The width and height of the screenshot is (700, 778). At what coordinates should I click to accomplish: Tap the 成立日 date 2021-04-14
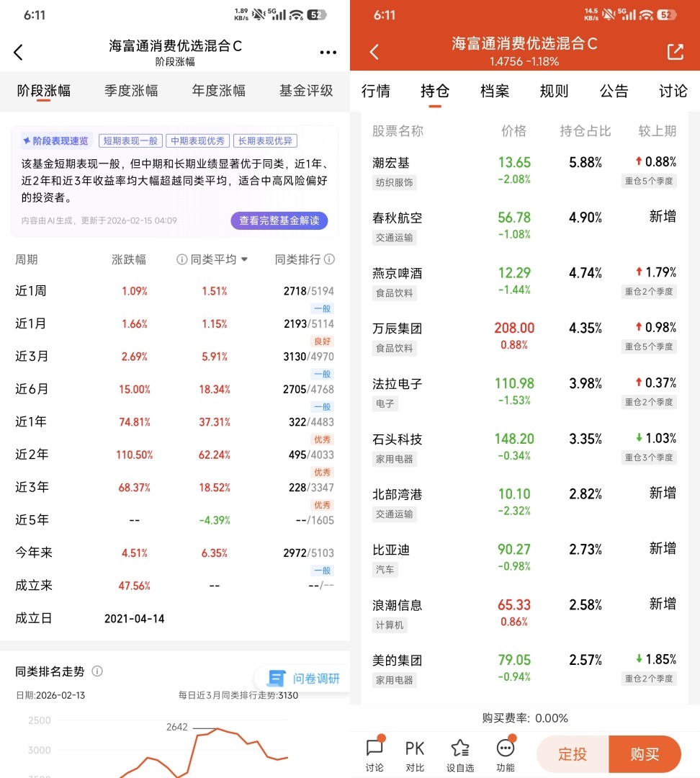(135, 618)
